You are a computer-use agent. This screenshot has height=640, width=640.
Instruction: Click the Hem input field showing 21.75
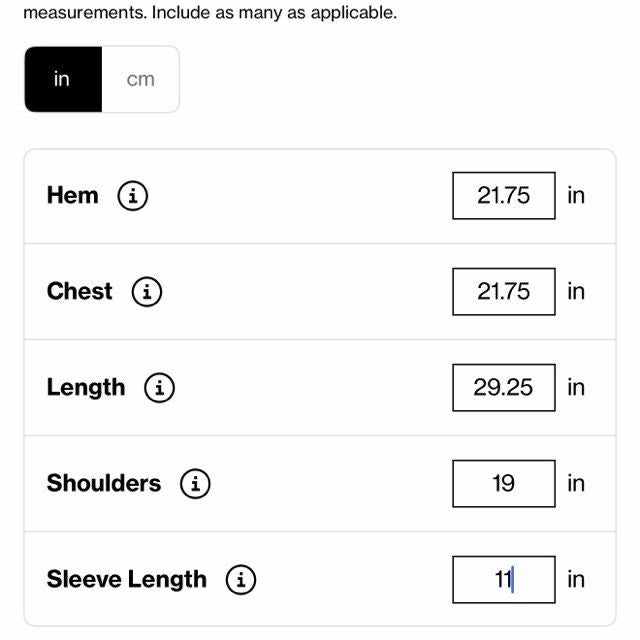503,196
